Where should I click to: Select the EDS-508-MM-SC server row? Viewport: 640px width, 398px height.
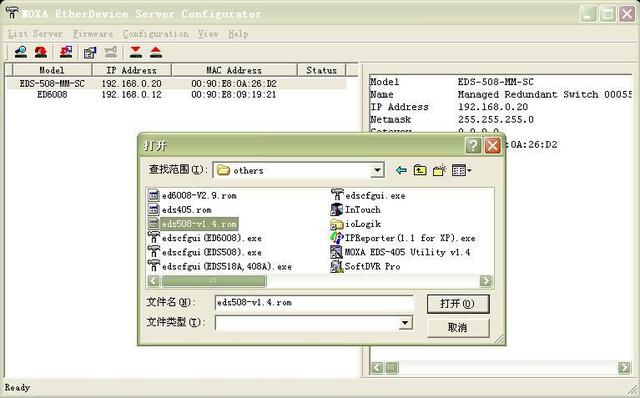point(176,84)
